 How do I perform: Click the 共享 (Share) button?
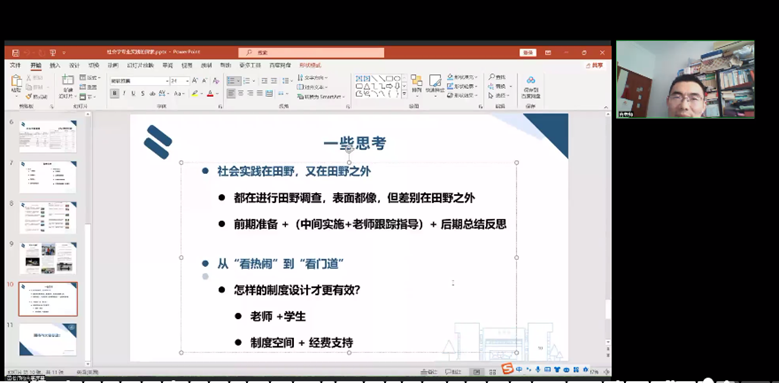point(594,65)
